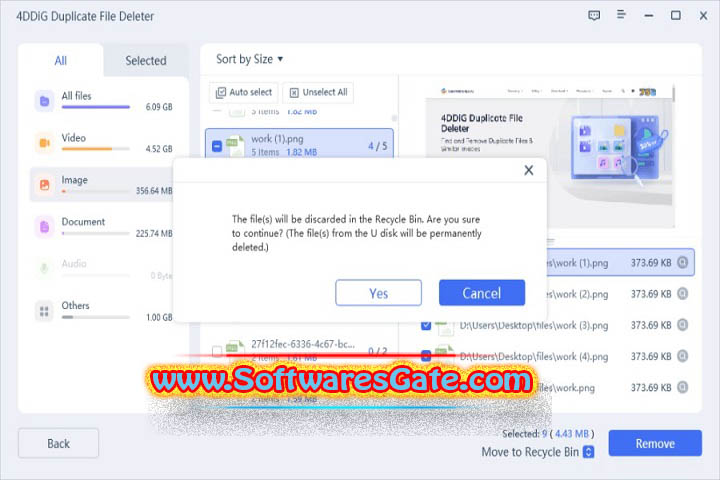
Task: Click the 4 / 5 selection count
Action: [x=377, y=146]
